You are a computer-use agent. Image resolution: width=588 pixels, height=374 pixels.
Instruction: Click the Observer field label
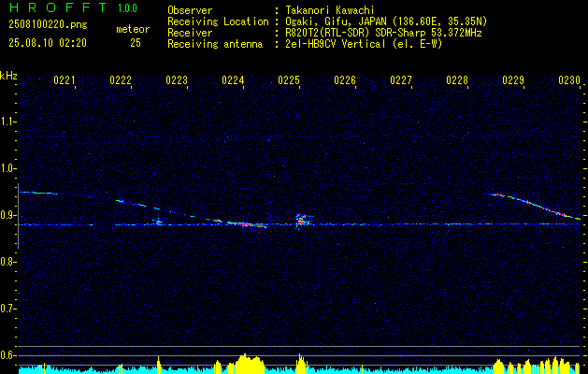click(x=190, y=10)
